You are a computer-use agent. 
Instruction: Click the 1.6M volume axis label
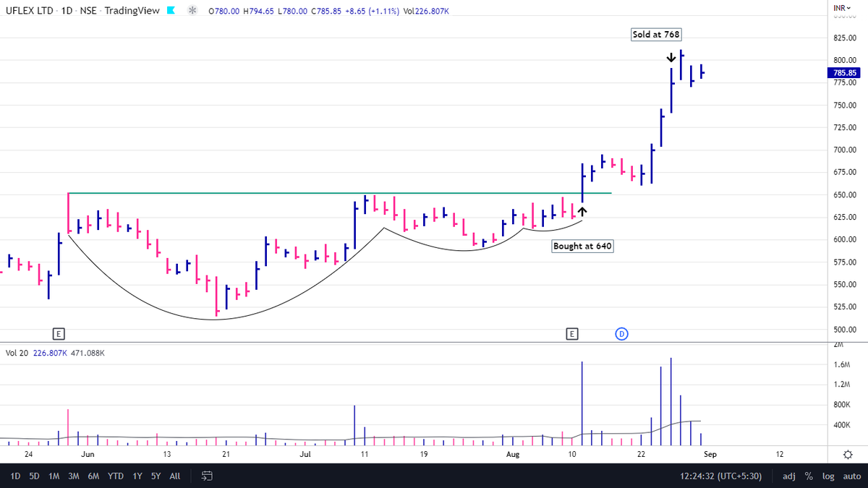841,365
